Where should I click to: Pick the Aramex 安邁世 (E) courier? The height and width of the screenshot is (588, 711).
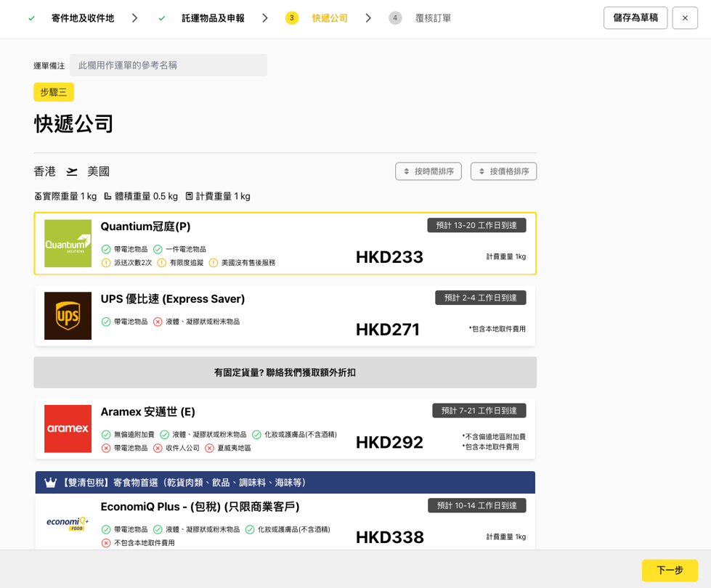click(x=285, y=428)
